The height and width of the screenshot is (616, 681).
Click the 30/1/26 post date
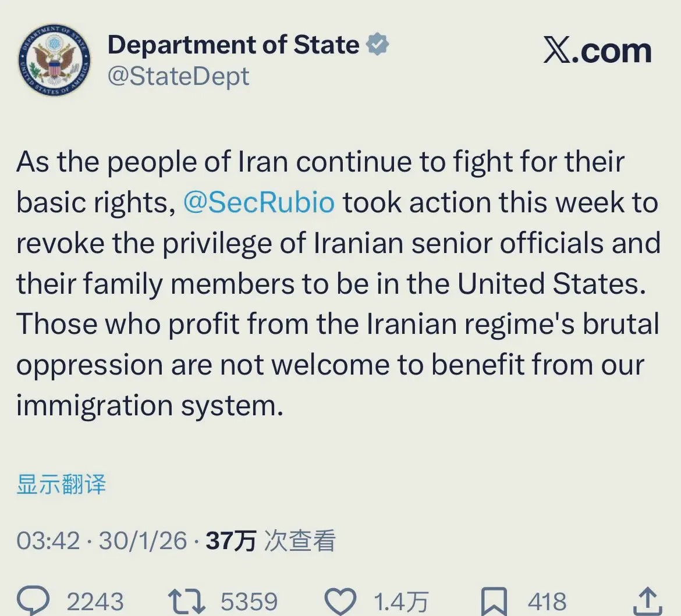point(143,541)
